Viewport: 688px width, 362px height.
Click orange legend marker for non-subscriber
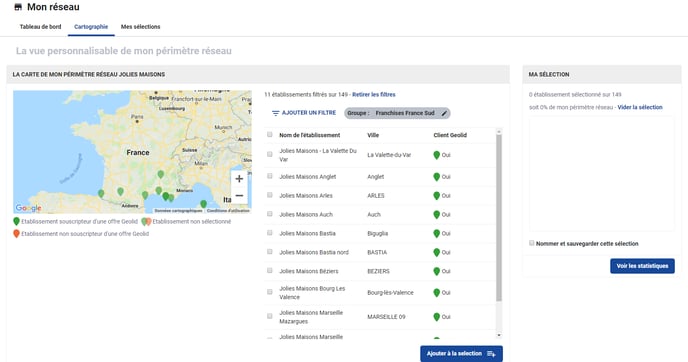click(17, 234)
